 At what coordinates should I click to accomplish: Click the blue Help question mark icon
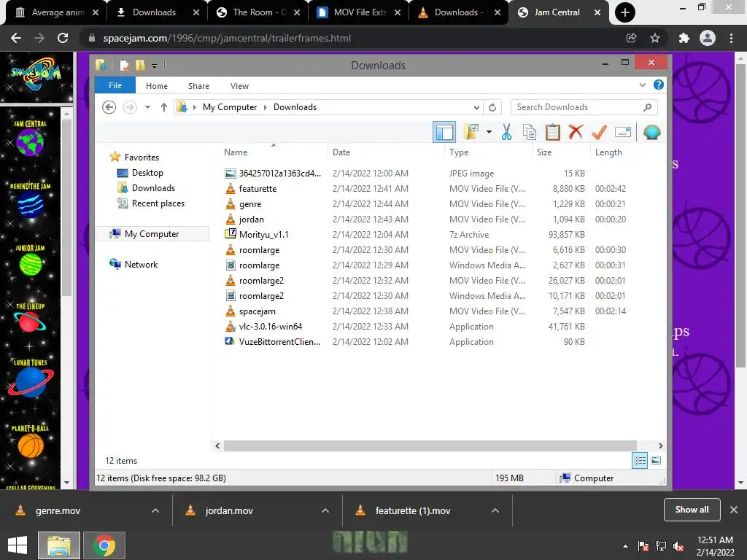[x=659, y=85]
